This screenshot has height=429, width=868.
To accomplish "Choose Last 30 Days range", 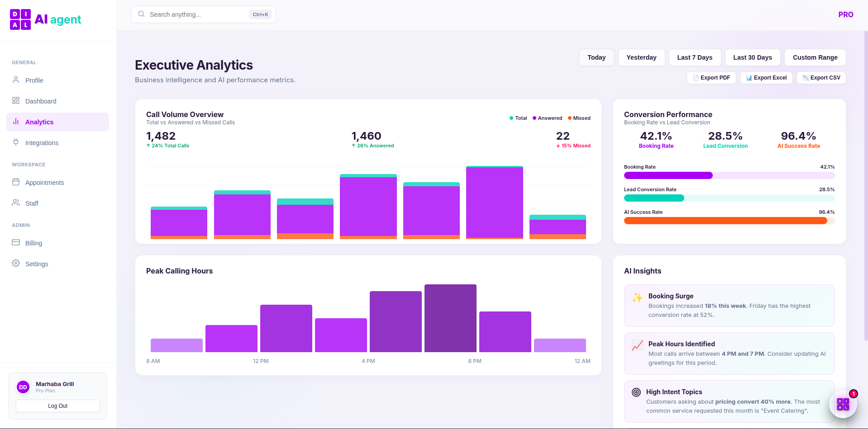I will [753, 57].
